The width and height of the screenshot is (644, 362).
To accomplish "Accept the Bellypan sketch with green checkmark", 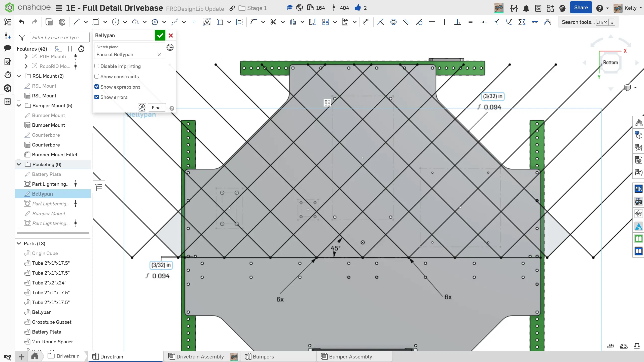I will click(x=160, y=35).
